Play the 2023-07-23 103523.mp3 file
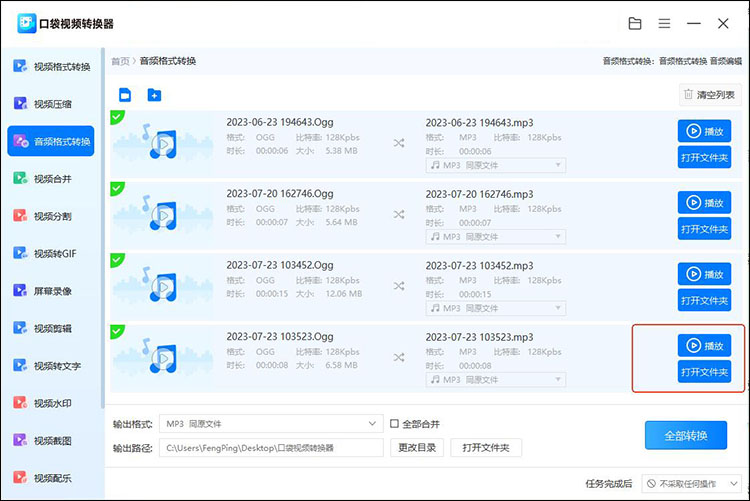Image resolution: width=750 pixels, height=501 pixels. (704, 345)
